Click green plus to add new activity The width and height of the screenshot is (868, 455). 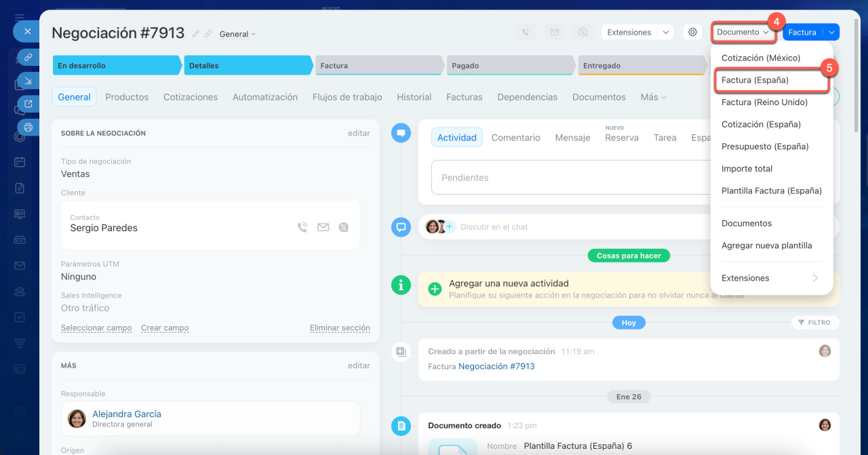(435, 289)
